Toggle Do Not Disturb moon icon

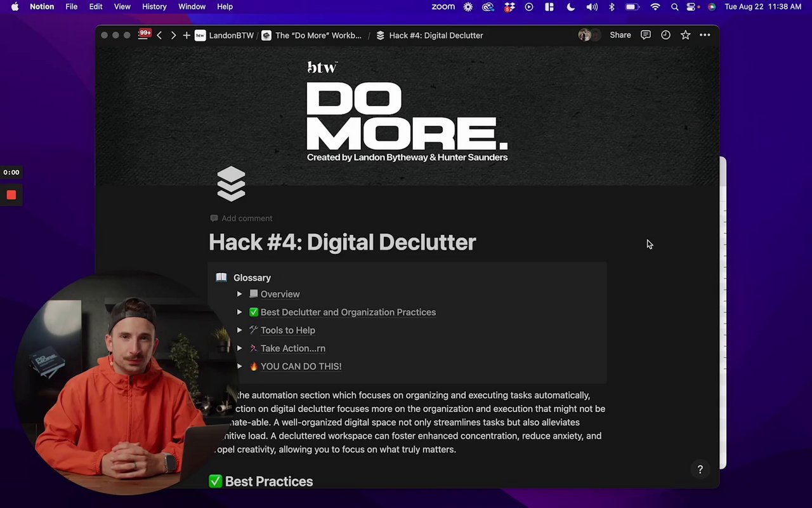click(x=570, y=6)
